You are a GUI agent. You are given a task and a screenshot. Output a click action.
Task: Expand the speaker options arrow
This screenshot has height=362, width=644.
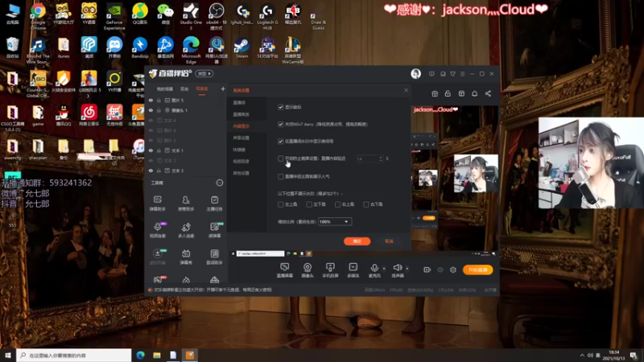coord(407,269)
